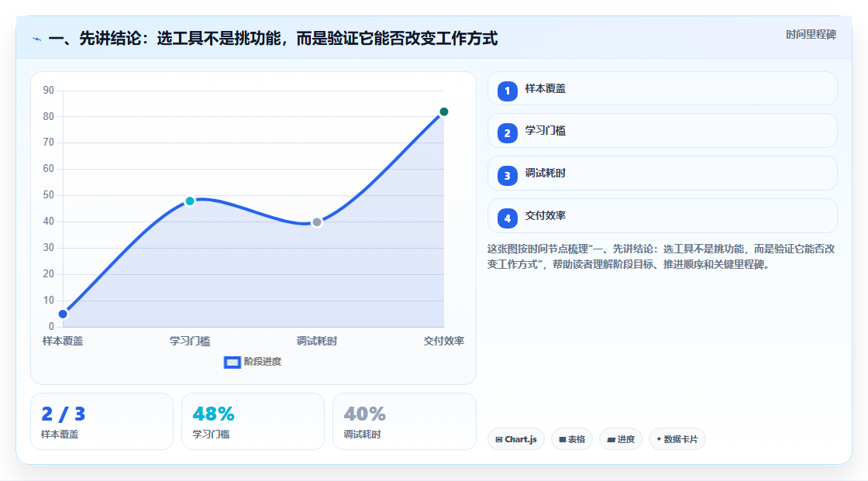Click the 50 y-axis value

pyautogui.click(x=49, y=195)
